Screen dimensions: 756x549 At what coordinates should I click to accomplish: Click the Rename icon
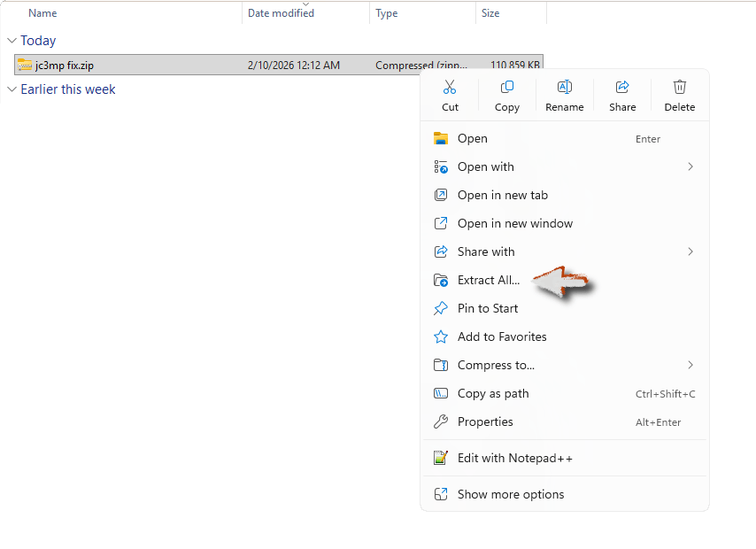(x=564, y=87)
